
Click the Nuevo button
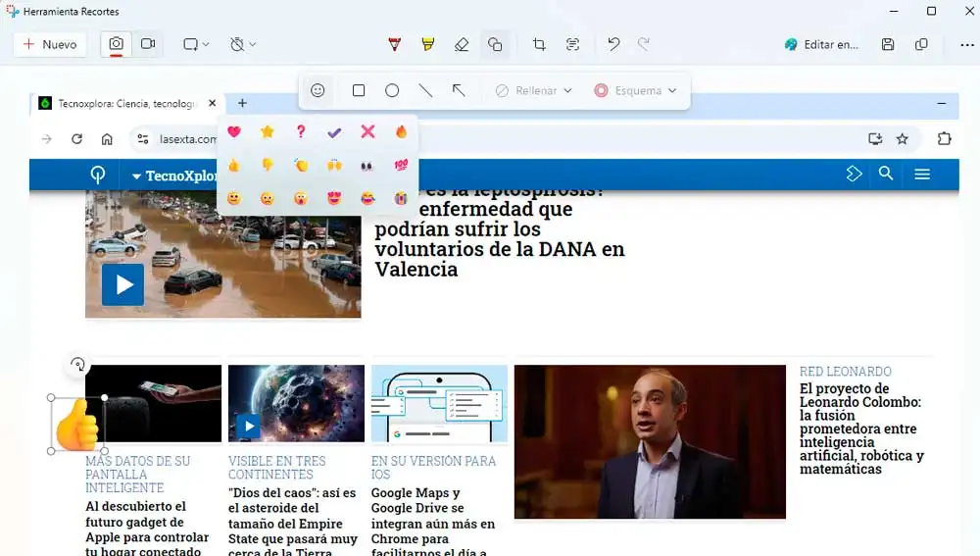click(x=50, y=44)
